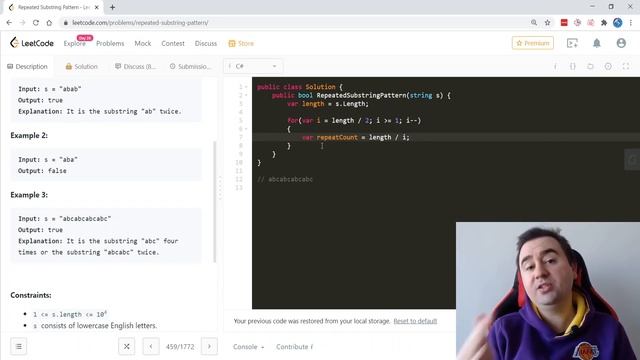
Task: Go to the previous problem
Action: pos(151,347)
